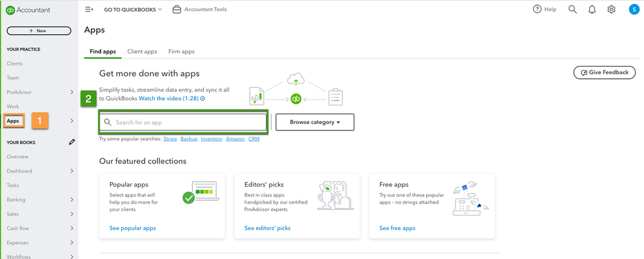Click the user profile avatar
The image size is (644, 259).
pos(634,10)
